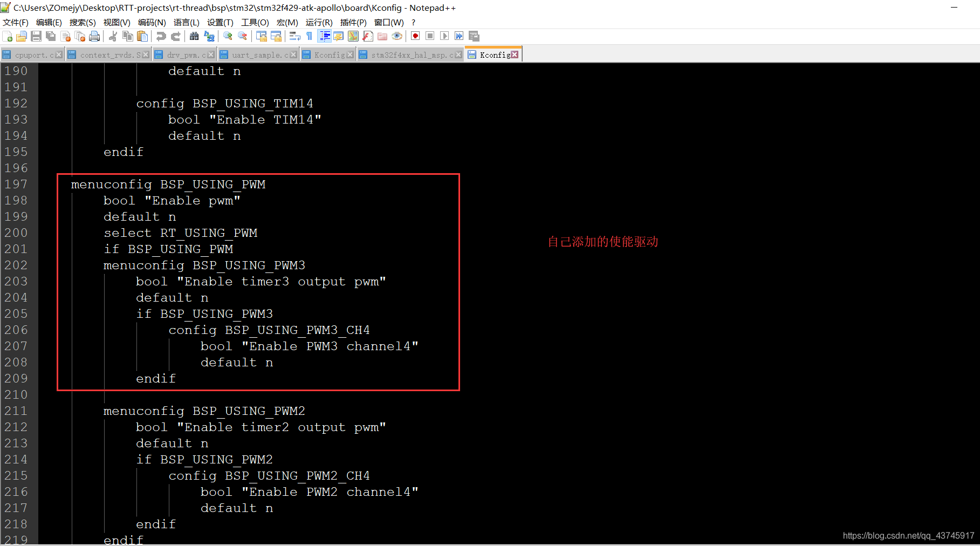Open the Document Map panel
This screenshot has width=980, height=546.
(x=353, y=36)
